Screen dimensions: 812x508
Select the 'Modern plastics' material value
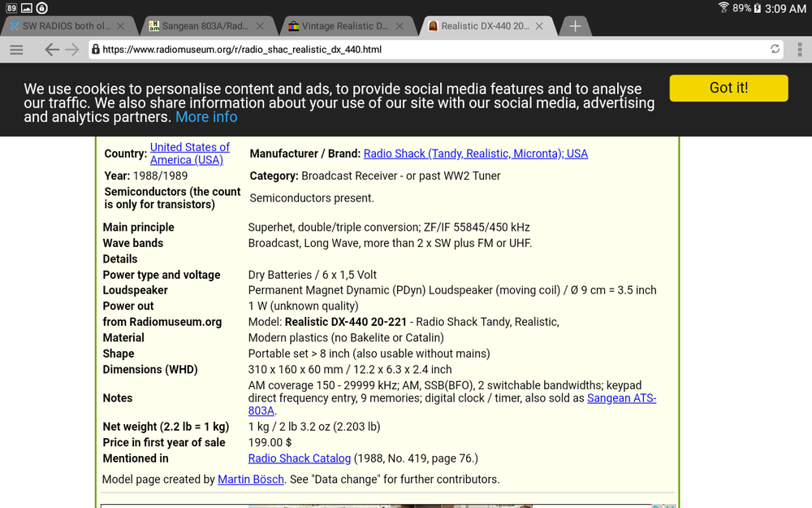pyautogui.click(x=346, y=338)
